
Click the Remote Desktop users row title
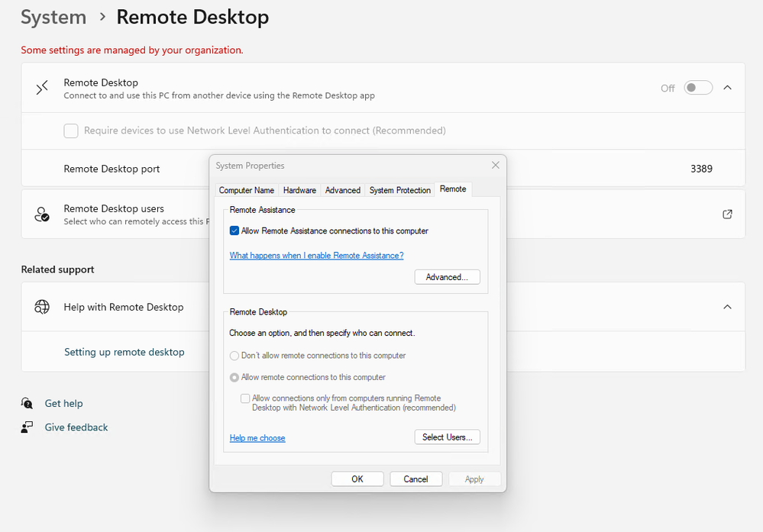[114, 208]
